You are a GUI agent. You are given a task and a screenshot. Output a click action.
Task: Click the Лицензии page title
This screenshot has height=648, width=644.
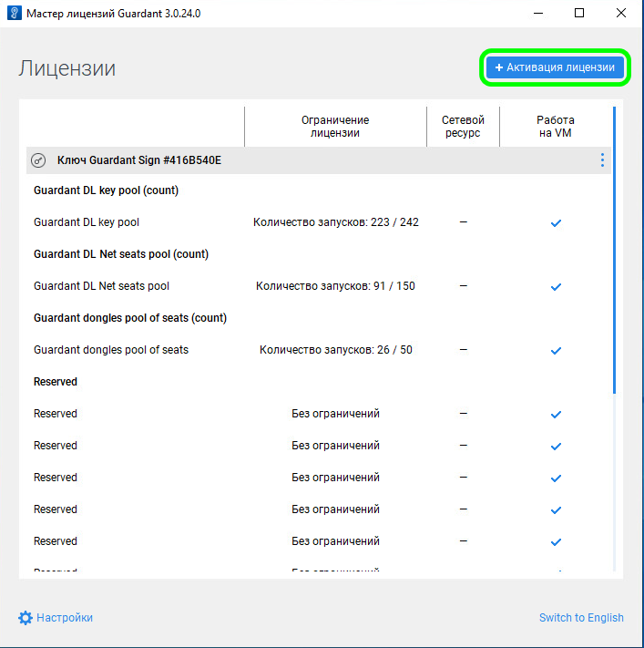[66, 68]
